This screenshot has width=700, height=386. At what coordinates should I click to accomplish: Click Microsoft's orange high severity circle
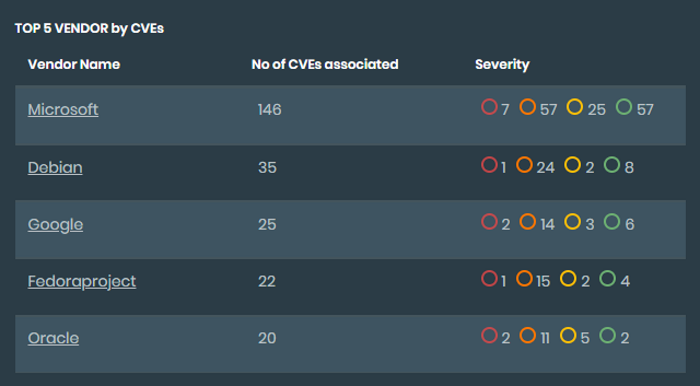pos(527,107)
